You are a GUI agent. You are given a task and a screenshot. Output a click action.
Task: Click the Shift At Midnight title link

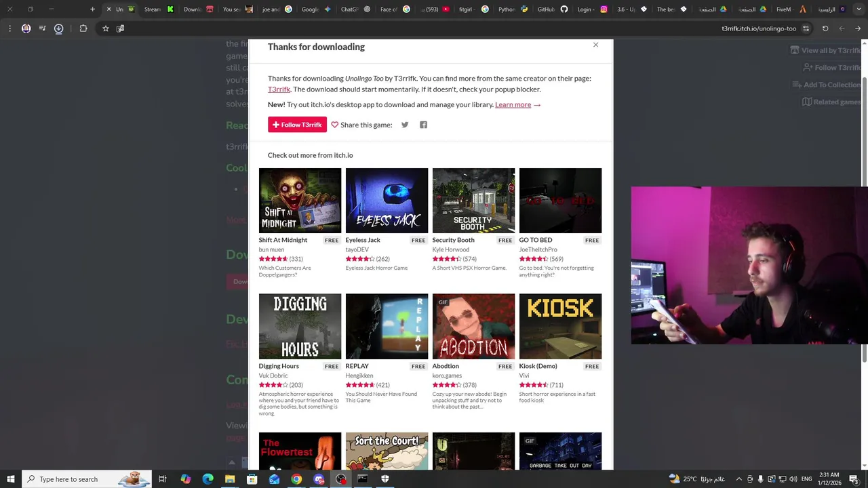(283, 240)
